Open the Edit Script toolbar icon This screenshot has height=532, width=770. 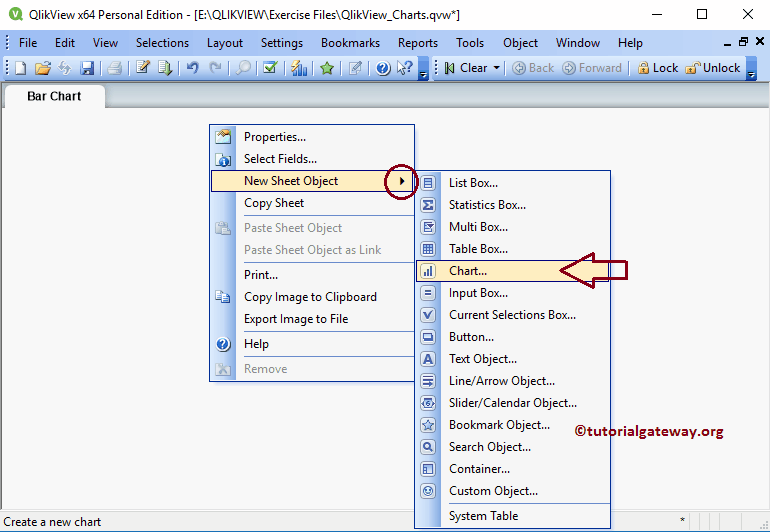click(142, 68)
